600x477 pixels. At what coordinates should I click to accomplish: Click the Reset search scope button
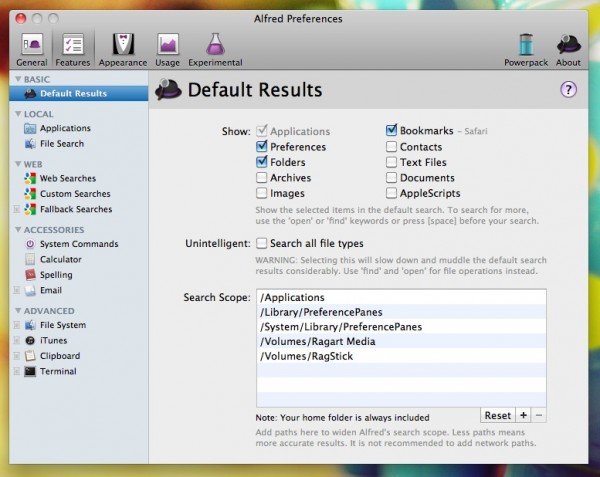(497, 415)
